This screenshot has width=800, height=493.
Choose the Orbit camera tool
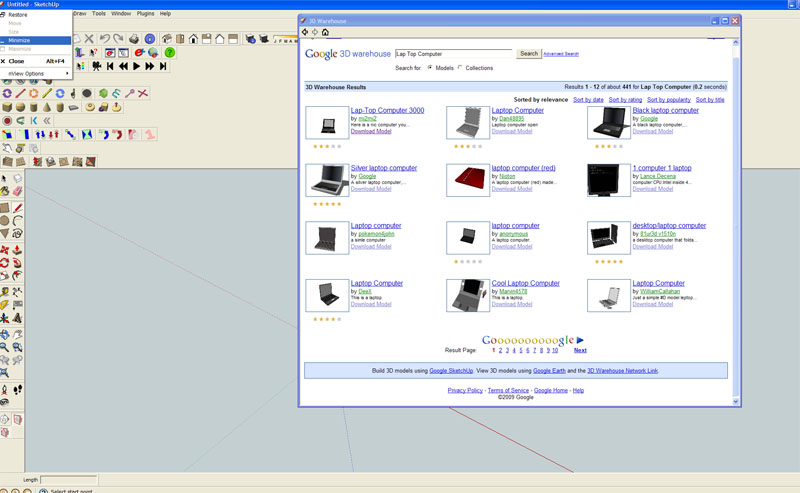5,334
